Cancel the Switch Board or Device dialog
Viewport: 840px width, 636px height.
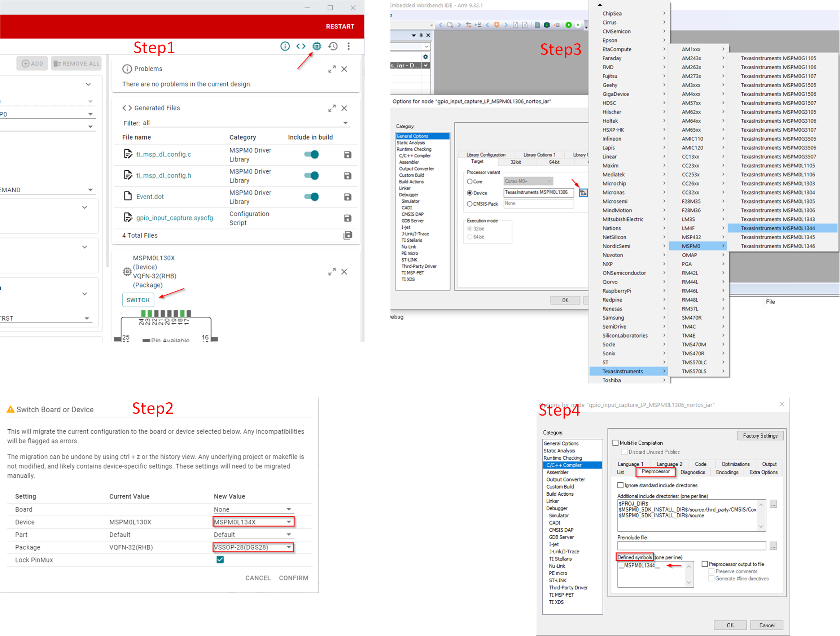point(258,578)
